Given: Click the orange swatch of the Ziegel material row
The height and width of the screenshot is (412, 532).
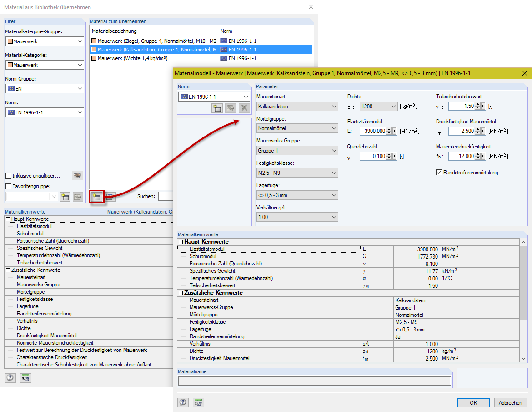Looking at the screenshot, I should point(94,41).
